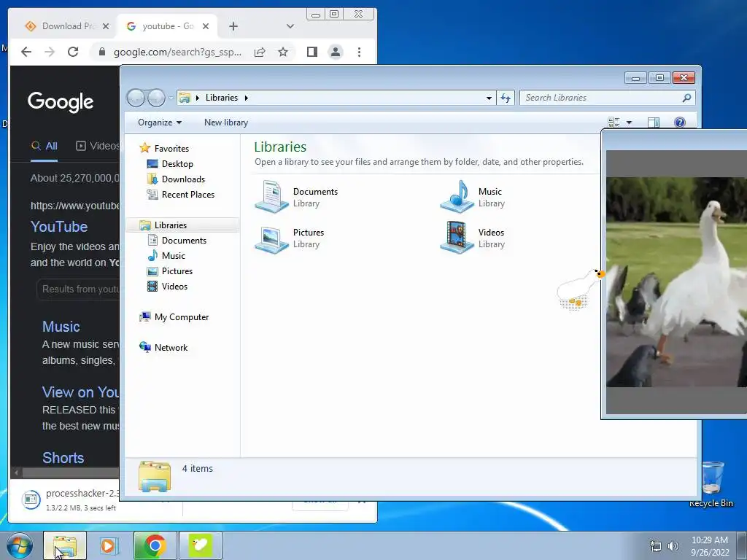Screen dimensions: 747x560
Task: Open the YouTube search result link
Action: coord(59,227)
